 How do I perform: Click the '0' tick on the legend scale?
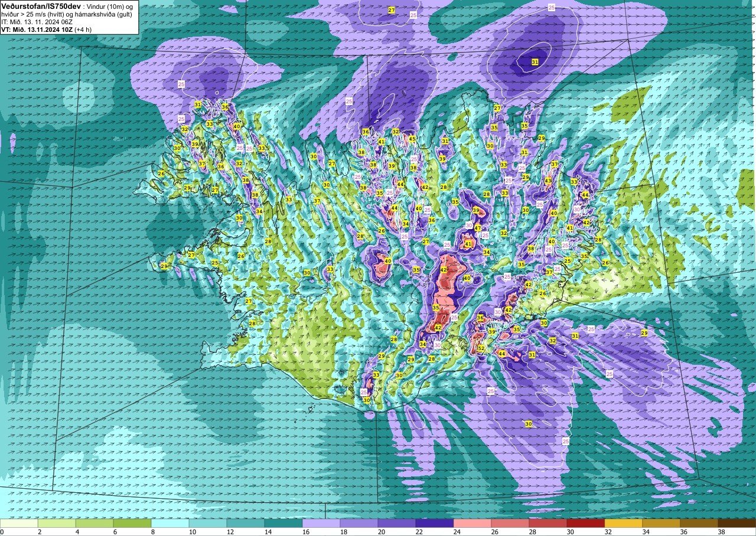coord(2,532)
